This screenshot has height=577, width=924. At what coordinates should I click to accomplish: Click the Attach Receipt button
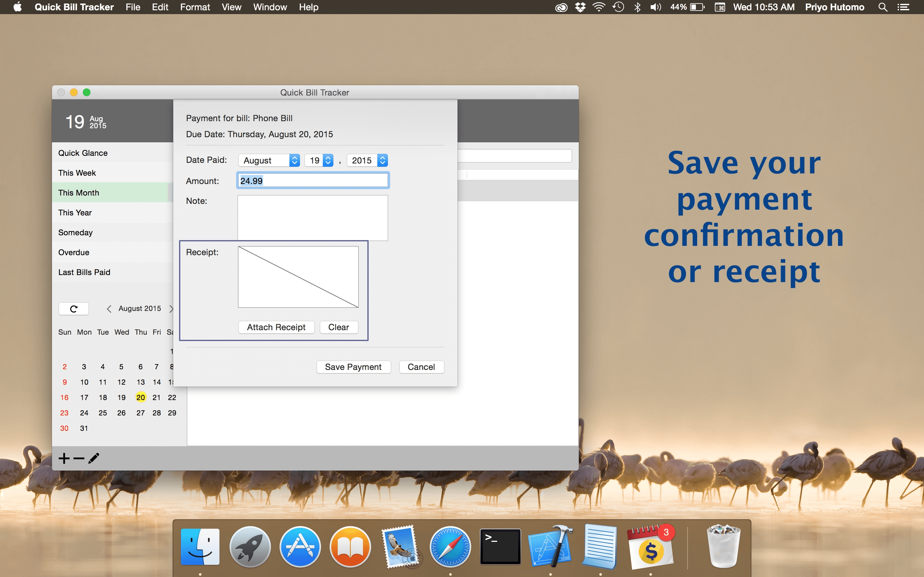point(276,327)
